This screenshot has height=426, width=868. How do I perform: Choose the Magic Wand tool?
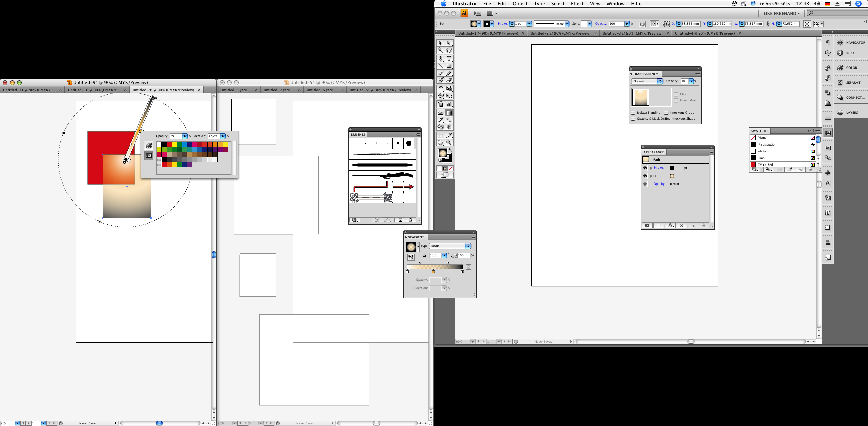click(x=440, y=51)
